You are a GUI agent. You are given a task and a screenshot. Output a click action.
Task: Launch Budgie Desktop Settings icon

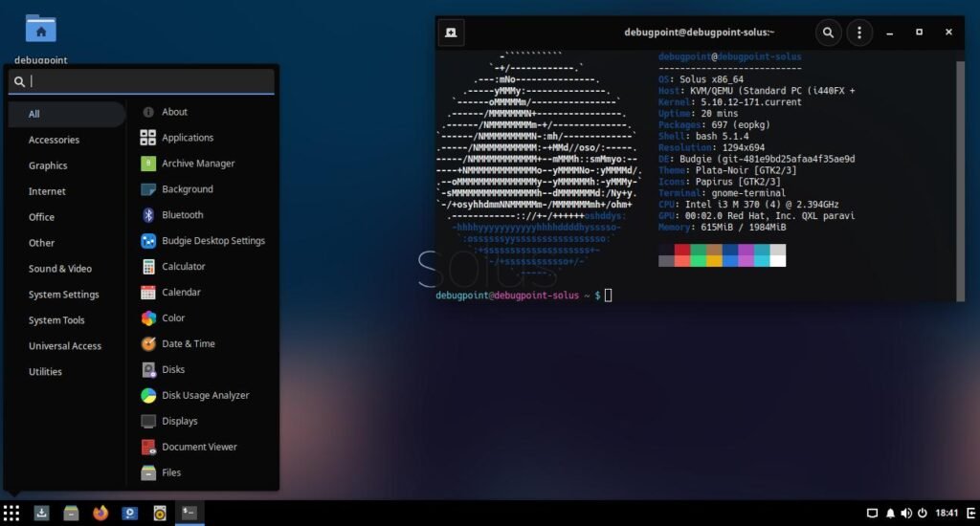coord(148,240)
